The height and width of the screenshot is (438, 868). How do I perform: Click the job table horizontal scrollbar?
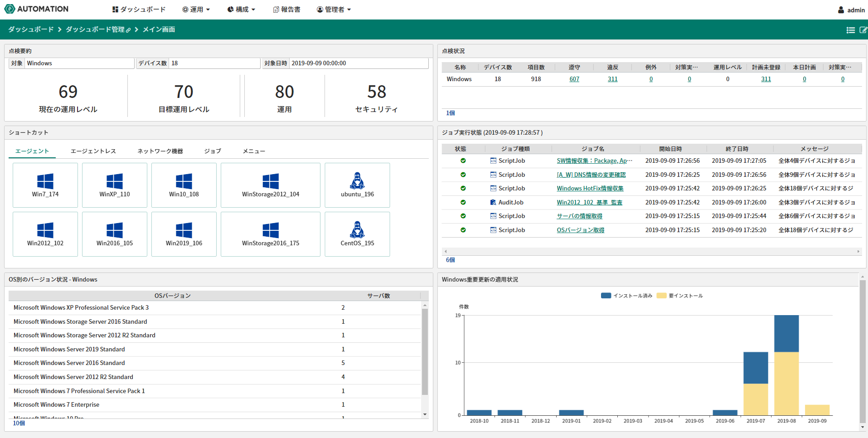point(652,251)
